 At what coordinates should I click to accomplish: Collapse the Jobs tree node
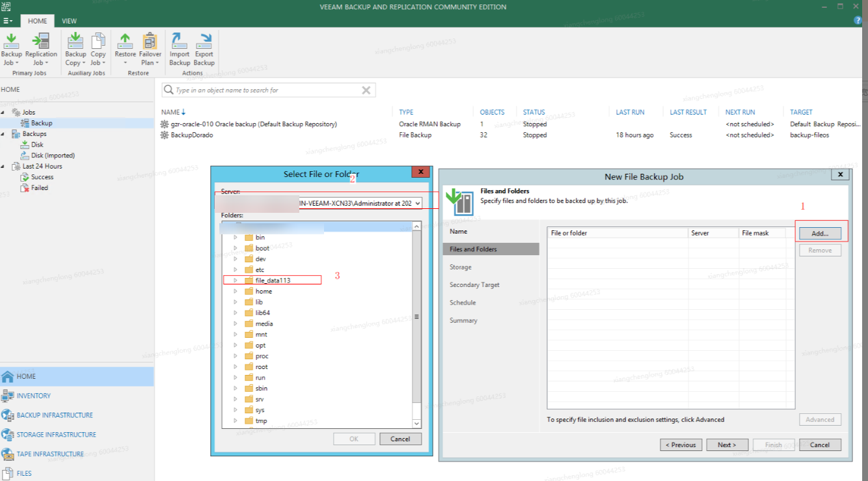coord(3,113)
